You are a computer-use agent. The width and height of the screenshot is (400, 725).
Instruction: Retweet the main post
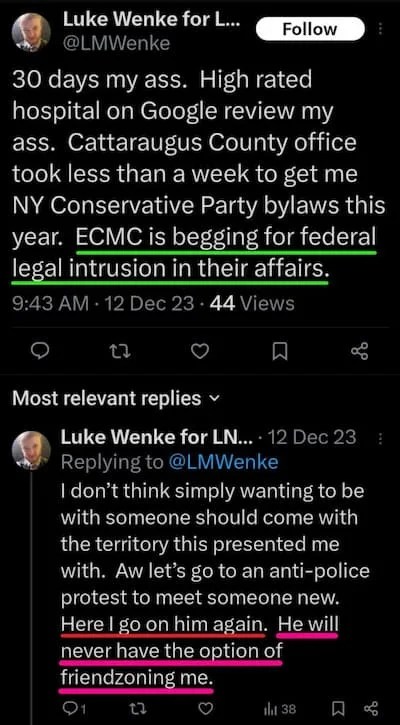click(x=120, y=352)
